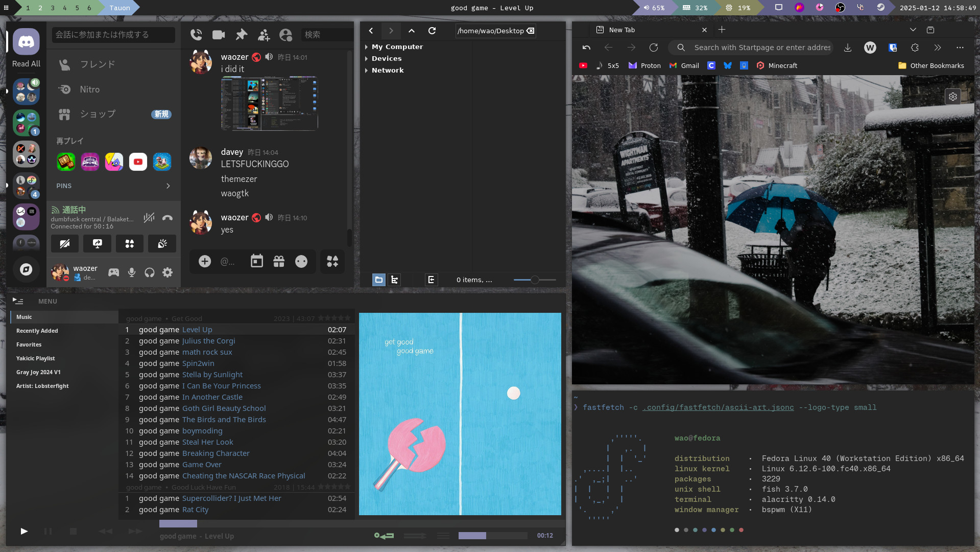Viewport: 980px width, 552px height.
Task: Turn on camera in voice panel
Action: (x=65, y=244)
